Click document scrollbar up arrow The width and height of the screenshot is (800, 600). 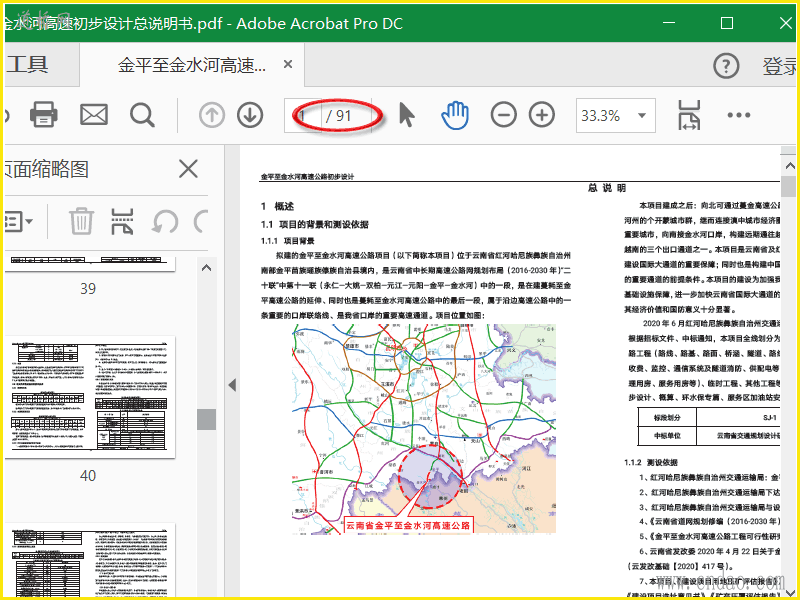tap(789, 166)
